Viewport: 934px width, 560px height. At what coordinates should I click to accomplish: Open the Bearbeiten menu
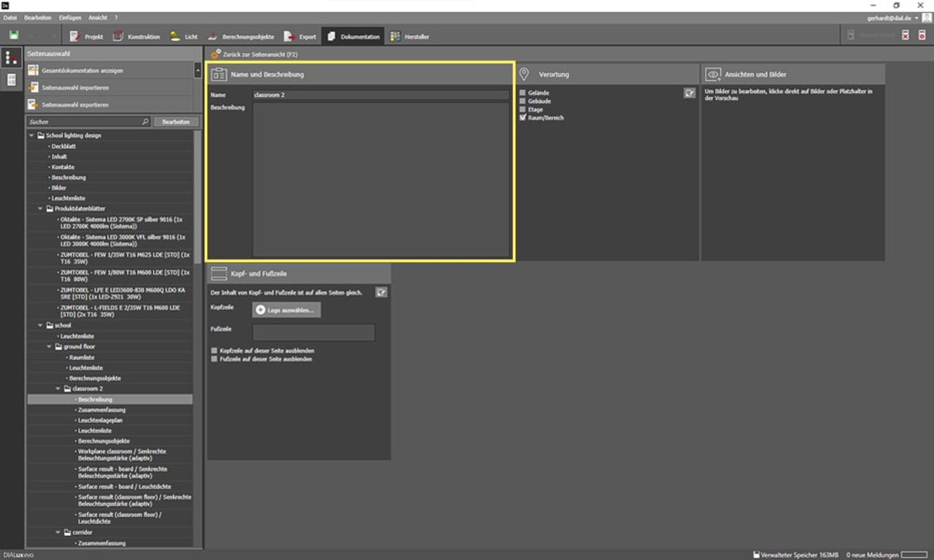point(37,17)
